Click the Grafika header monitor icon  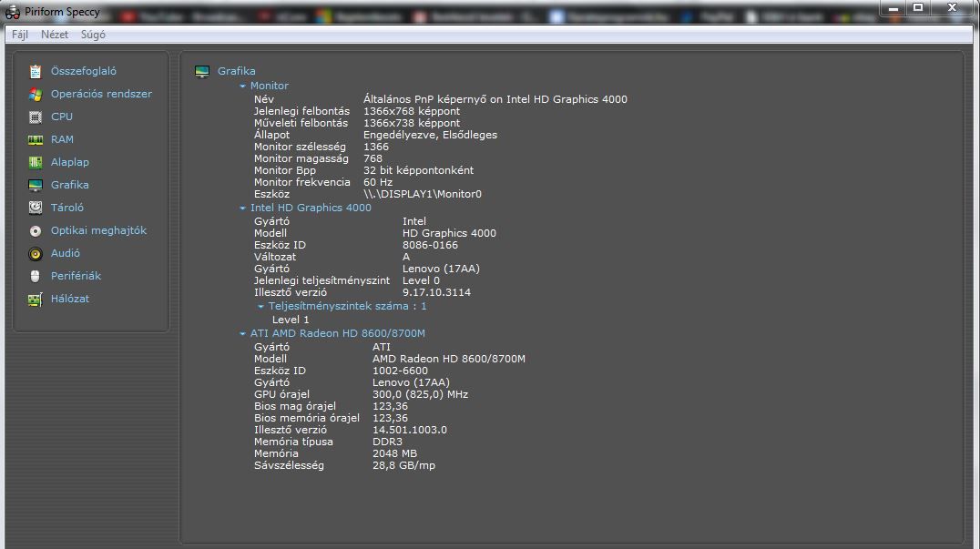pyautogui.click(x=202, y=72)
